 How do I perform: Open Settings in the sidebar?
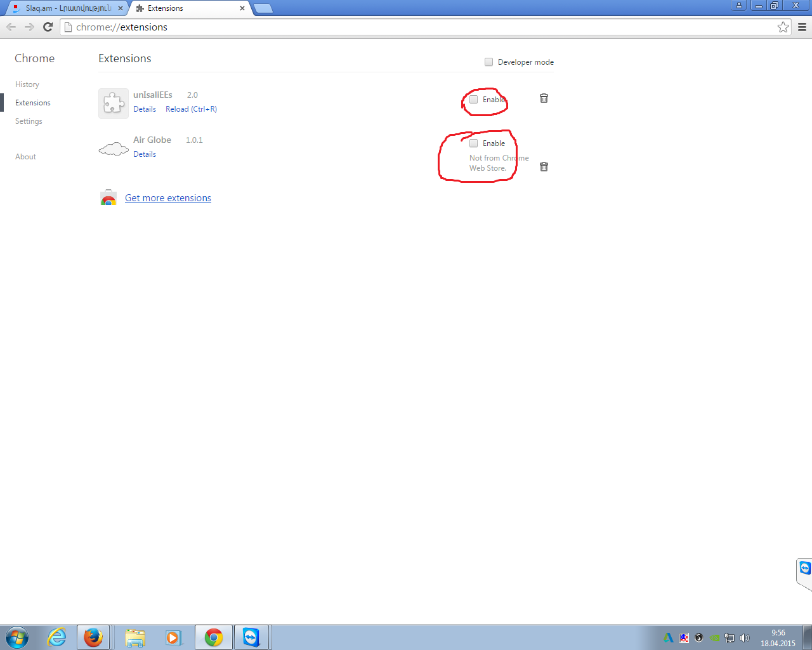point(29,121)
